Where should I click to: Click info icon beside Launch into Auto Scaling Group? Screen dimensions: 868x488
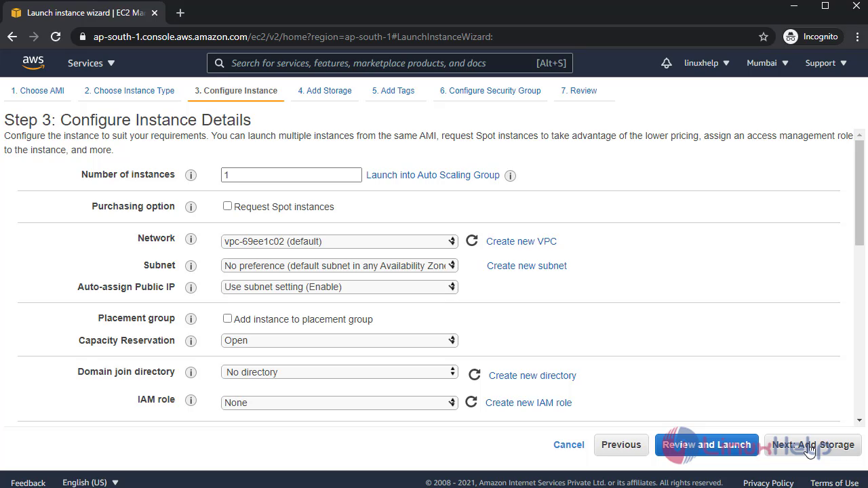pos(511,176)
